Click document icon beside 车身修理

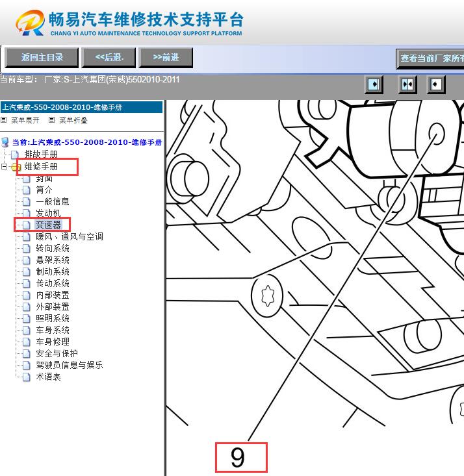point(27,342)
